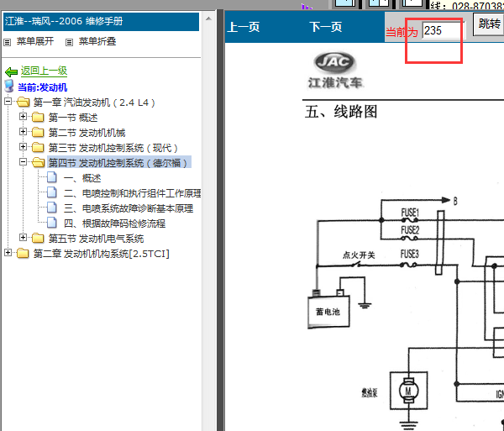Click folder icon of 第一章 汽油发动机
Screen dimensions: 504x431
23,102
